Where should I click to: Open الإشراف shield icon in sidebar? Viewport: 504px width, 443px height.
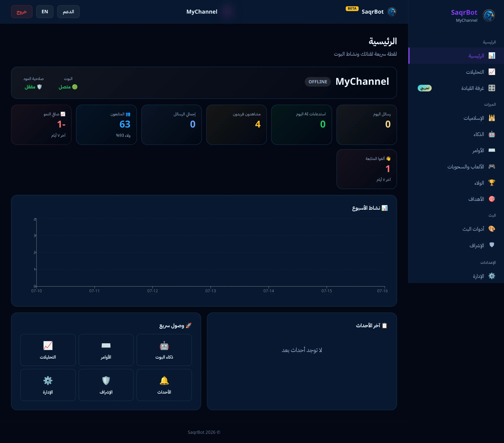492,245
